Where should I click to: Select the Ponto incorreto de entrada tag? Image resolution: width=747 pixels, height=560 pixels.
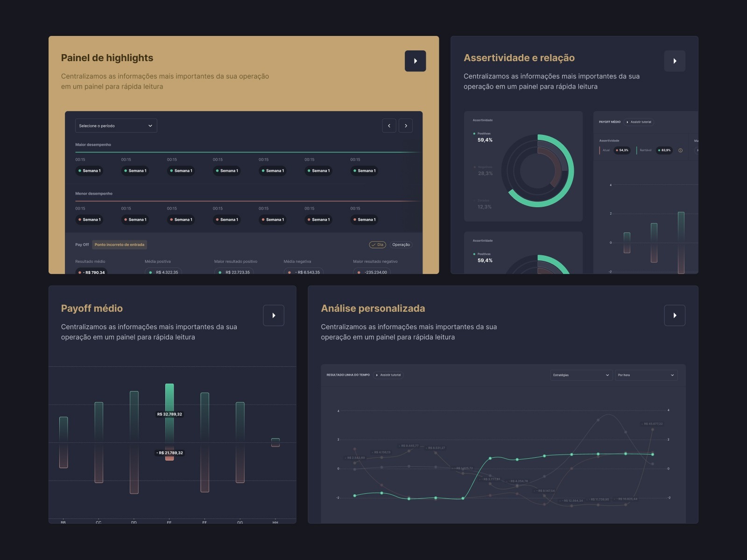(120, 245)
